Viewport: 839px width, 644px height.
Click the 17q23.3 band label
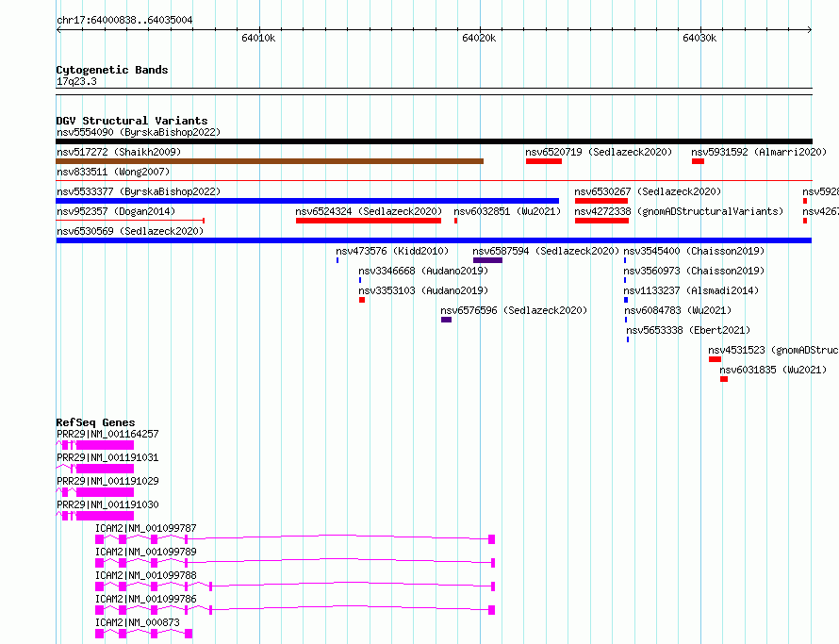point(76,81)
